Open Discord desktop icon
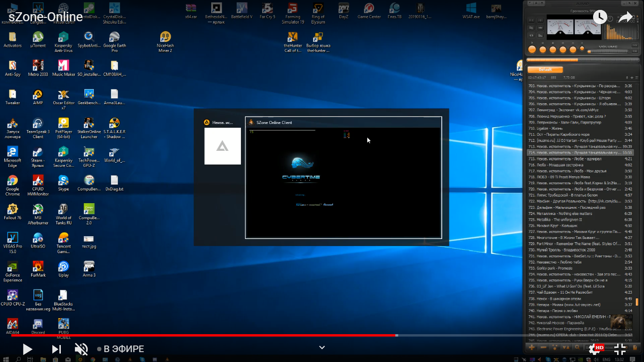644x362 pixels. coord(38,327)
